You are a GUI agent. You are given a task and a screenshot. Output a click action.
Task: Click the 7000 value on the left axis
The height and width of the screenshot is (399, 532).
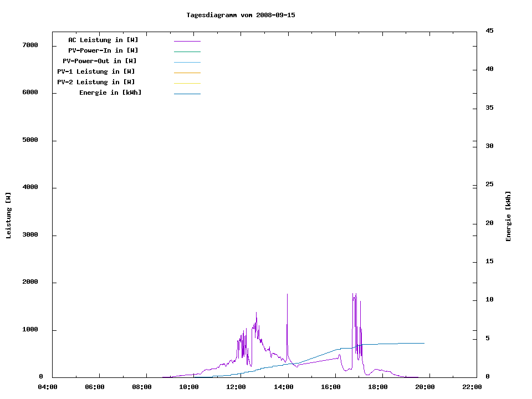[30, 45]
